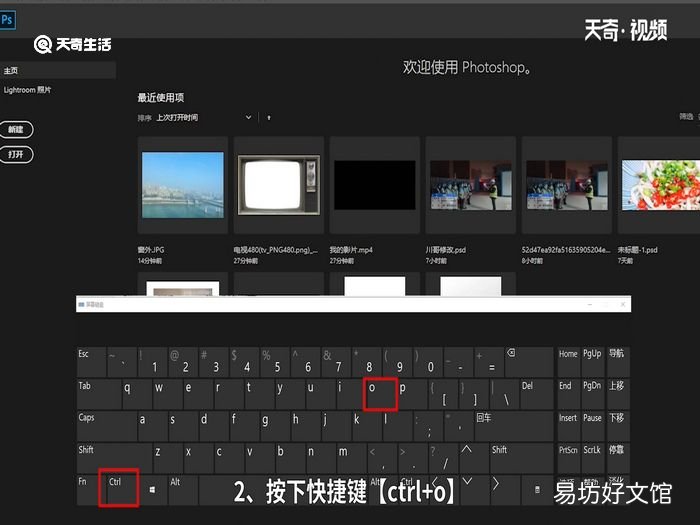700x525 pixels.
Task: Toggle the right Shift key
Action: 521,458
